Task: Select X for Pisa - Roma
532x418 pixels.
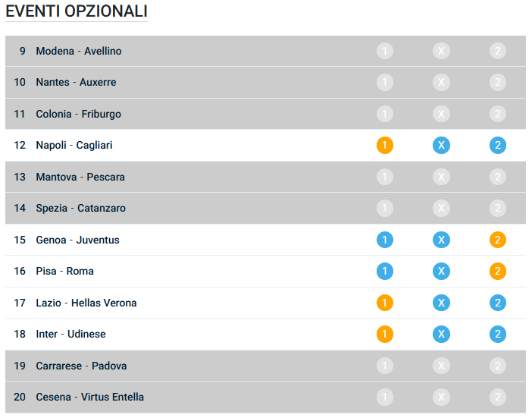Action: point(441,271)
